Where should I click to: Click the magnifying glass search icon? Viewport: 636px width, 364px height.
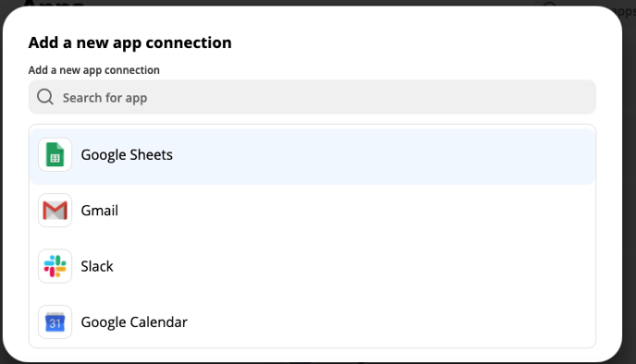pyautogui.click(x=45, y=97)
